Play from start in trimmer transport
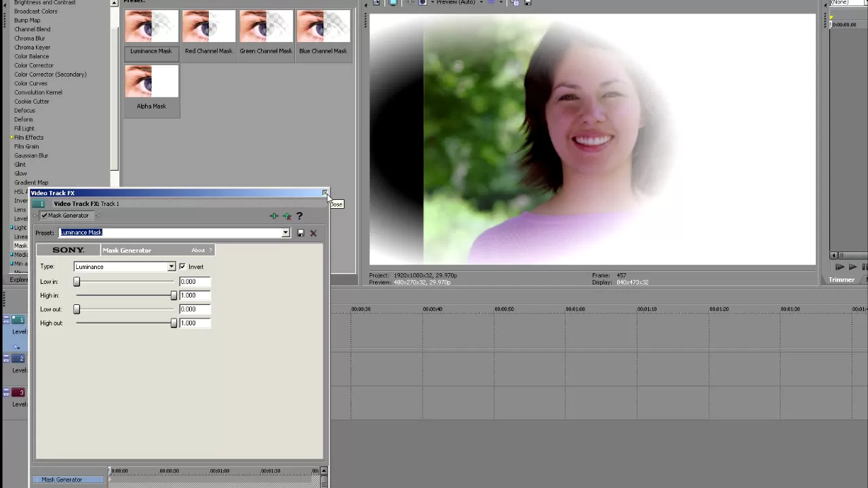 coord(840,267)
